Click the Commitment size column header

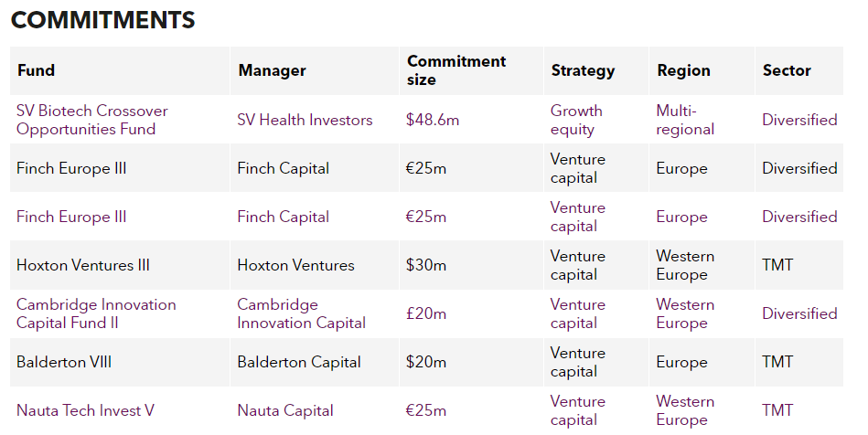pos(456,70)
